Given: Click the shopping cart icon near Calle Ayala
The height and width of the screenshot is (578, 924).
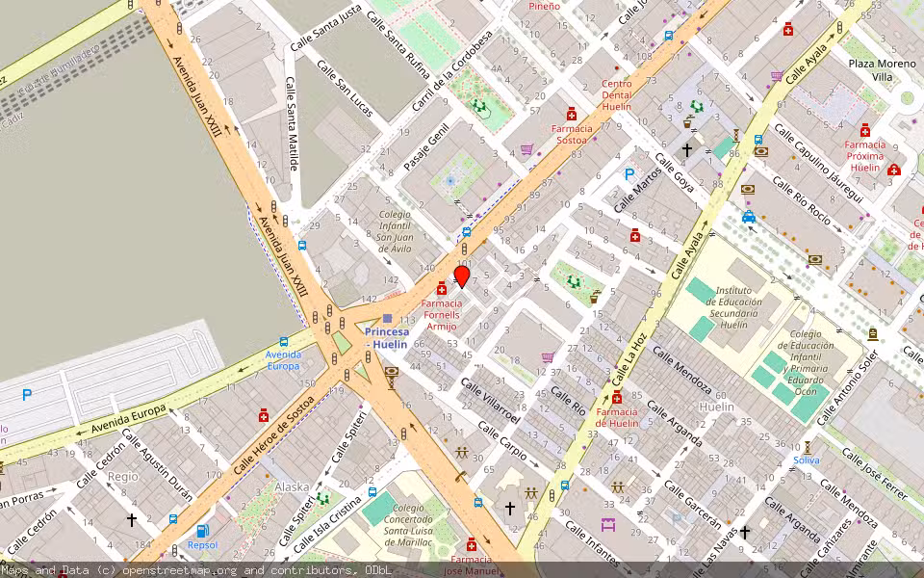Looking at the screenshot, I should click(x=777, y=76).
